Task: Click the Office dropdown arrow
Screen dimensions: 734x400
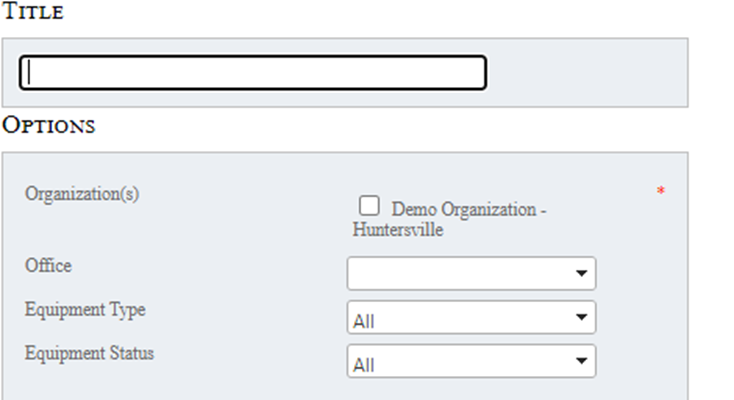Action: click(x=580, y=273)
